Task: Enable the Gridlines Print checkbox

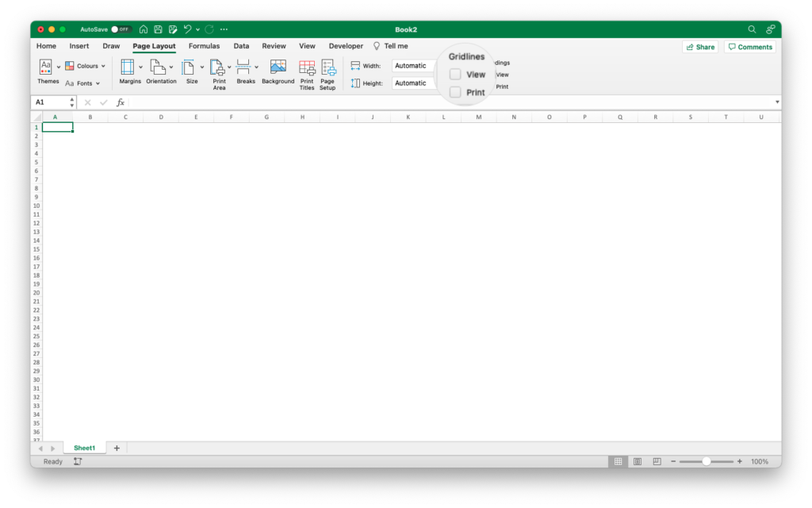Action: click(455, 92)
